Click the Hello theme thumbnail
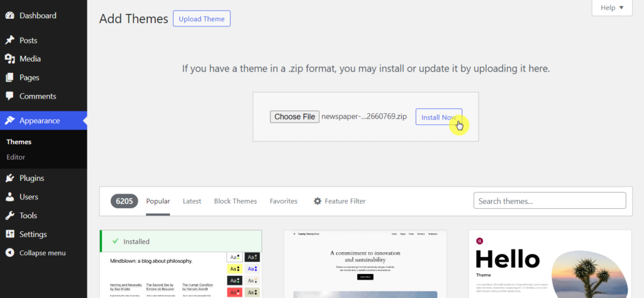Image resolution: width=644 pixels, height=298 pixels. (x=550, y=264)
